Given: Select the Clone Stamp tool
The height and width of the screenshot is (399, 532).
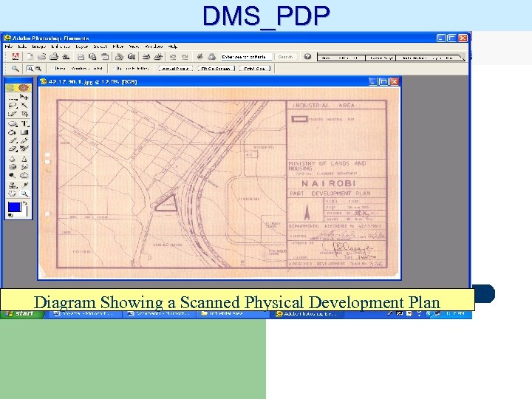Looking at the screenshot, I should coord(13,185).
